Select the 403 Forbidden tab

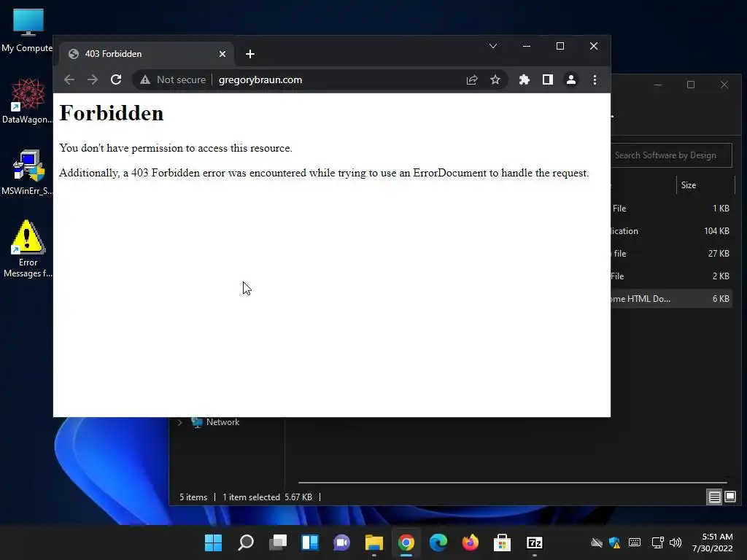tap(147, 54)
